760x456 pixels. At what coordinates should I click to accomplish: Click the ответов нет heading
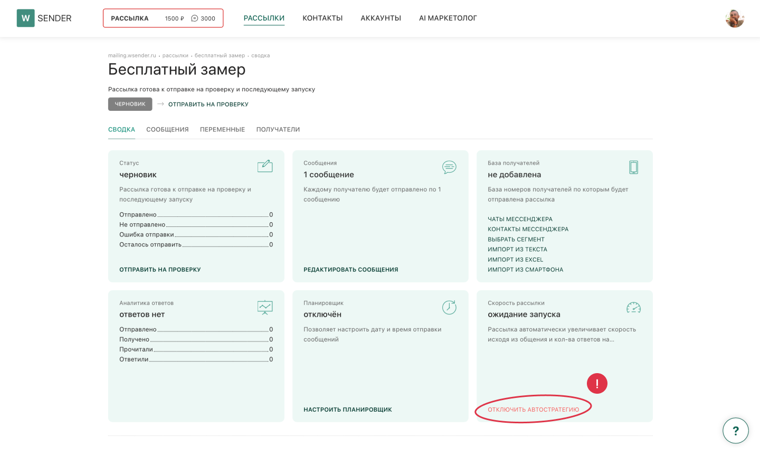142,314
